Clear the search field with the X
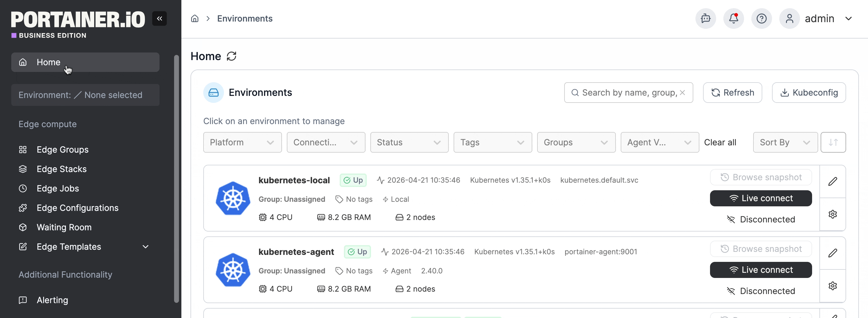Screen dimensions: 868x318 point(682,93)
